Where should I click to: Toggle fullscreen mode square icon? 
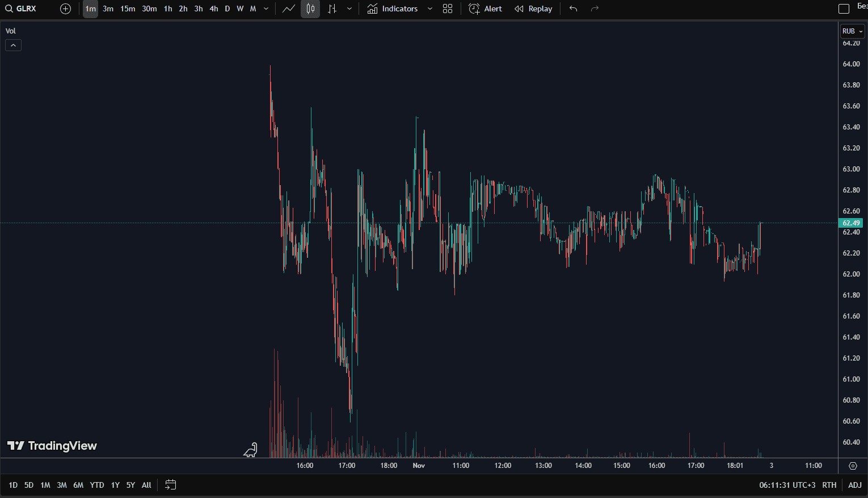(844, 9)
